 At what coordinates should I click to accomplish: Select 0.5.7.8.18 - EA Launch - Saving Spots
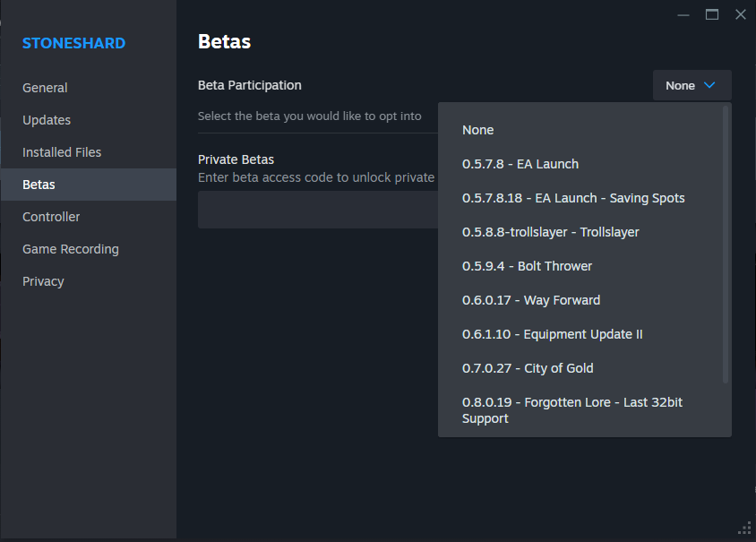point(580,198)
